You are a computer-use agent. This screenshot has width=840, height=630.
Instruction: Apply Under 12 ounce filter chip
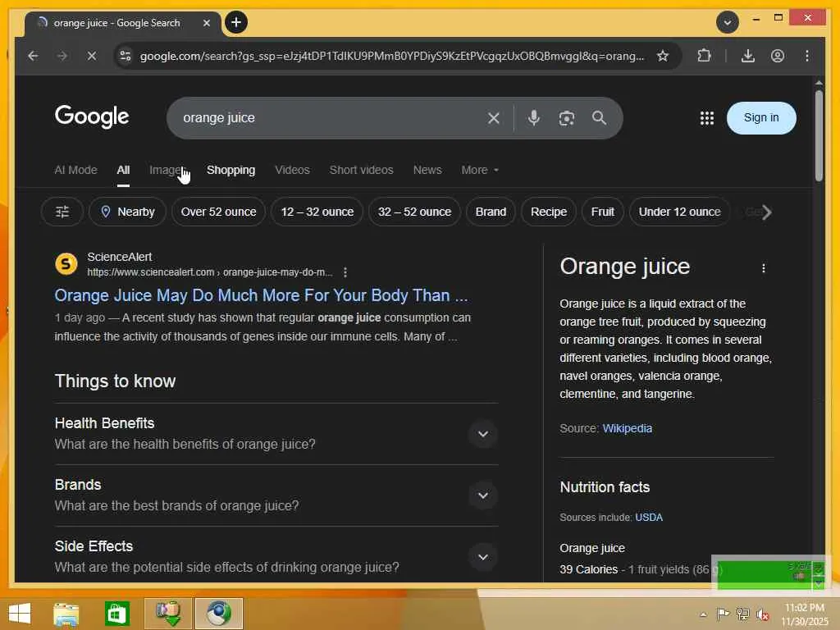[x=679, y=212]
